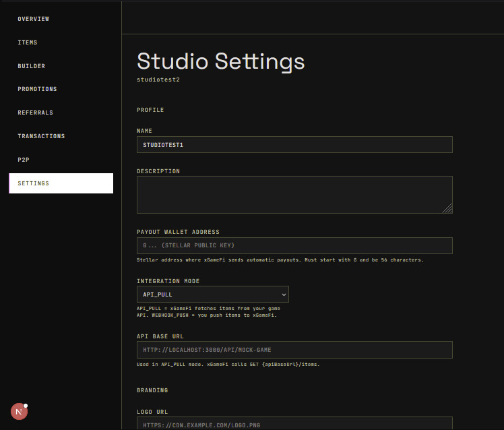This screenshot has height=430, width=504.
Task: Click the BRANDING section label
Action: click(x=152, y=390)
